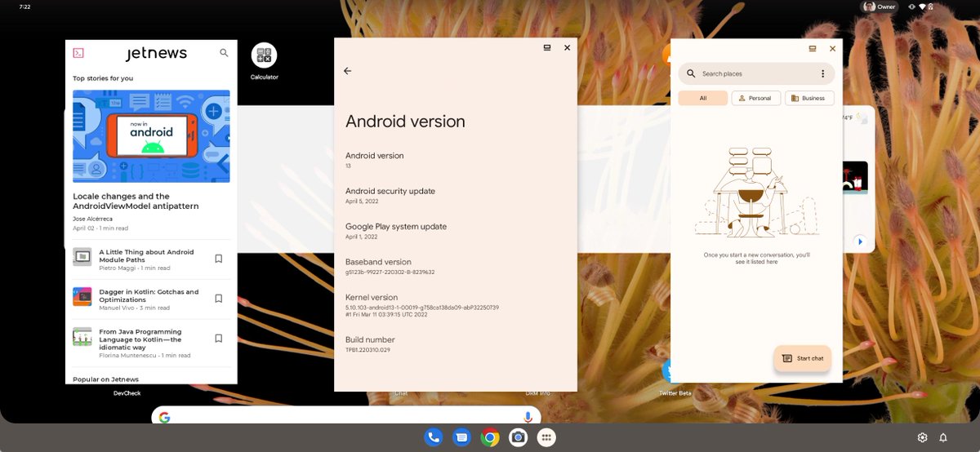Click From Java Programming Language to Kotlin title
Image resolution: width=980 pixels, height=452 pixels.
tap(140, 339)
